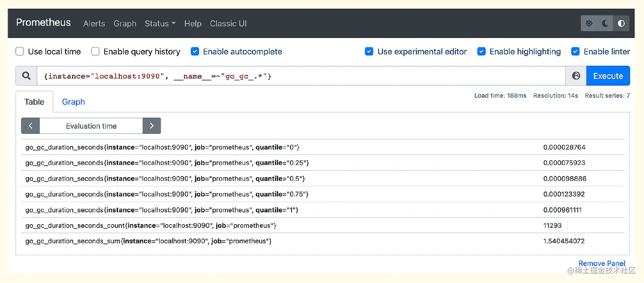This screenshot has width=644, height=283.
Task: Go to previous evaluation time arrow
Action: click(x=30, y=126)
